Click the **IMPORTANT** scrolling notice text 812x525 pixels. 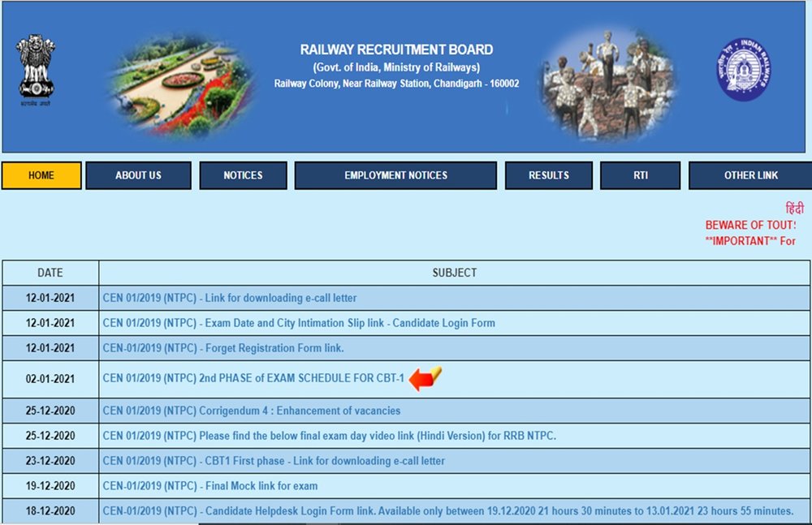[x=749, y=241]
